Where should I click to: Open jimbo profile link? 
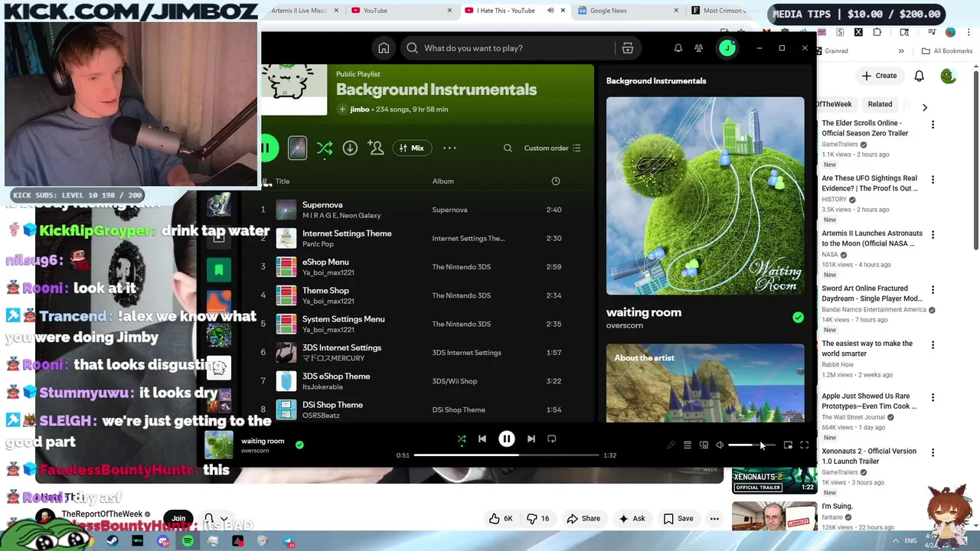(360, 109)
